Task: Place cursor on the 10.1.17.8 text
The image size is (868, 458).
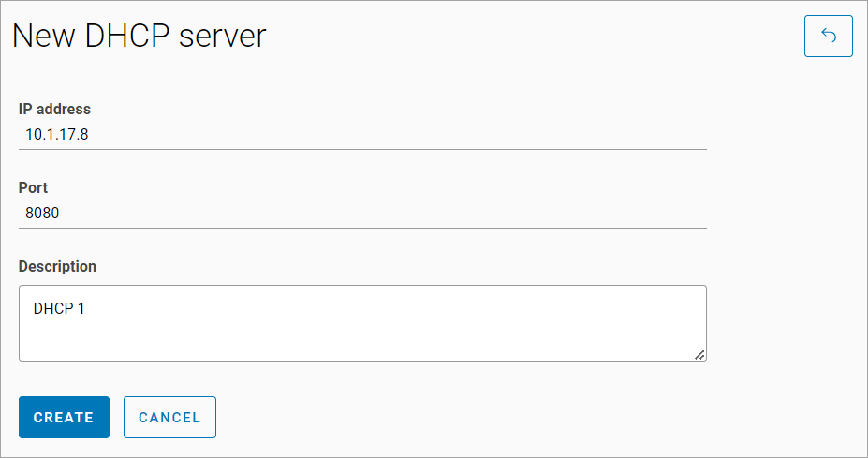Action: (x=56, y=134)
